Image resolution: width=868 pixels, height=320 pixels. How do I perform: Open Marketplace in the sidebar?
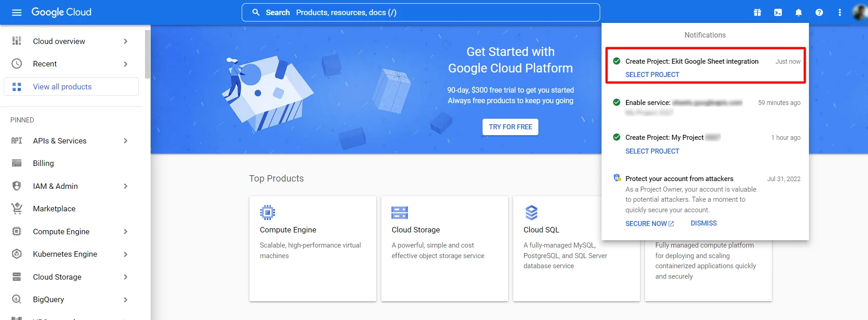tap(54, 209)
